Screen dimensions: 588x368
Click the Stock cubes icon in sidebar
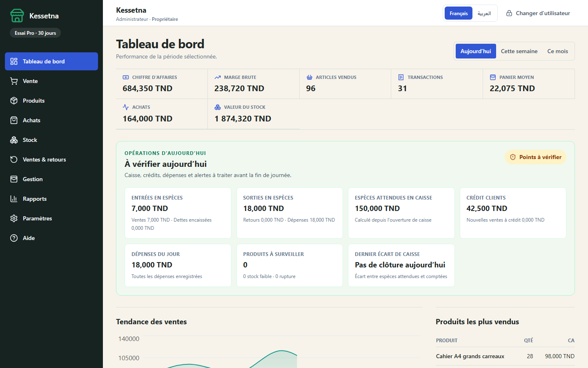(x=14, y=140)
